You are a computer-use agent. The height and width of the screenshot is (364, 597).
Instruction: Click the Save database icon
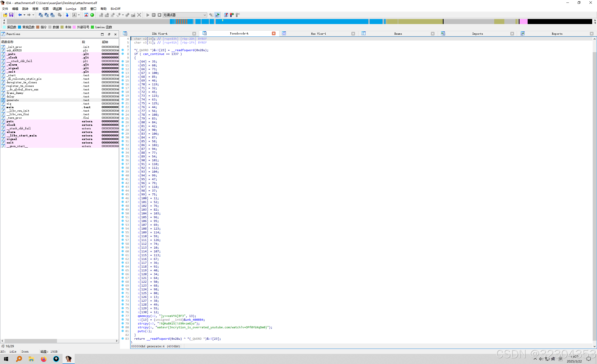(11, 15)
